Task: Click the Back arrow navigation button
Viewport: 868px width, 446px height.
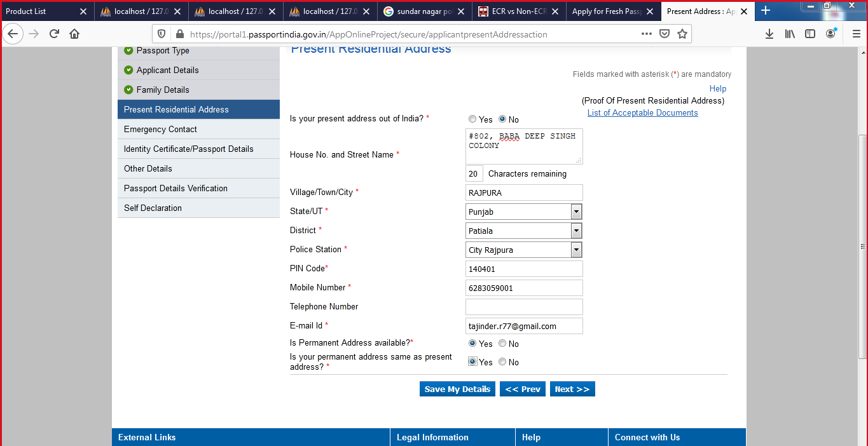Action: point(13,34)
